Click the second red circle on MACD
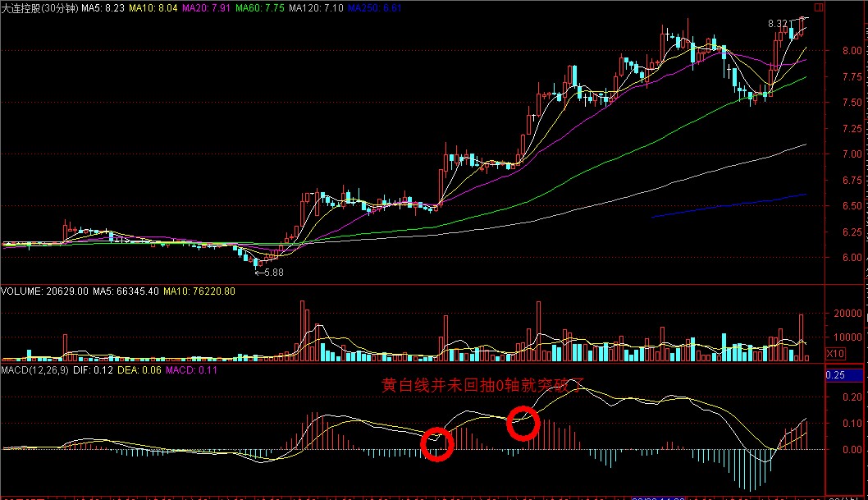The width and height of the screenshot is (868, 500). [x=523, y=423]
